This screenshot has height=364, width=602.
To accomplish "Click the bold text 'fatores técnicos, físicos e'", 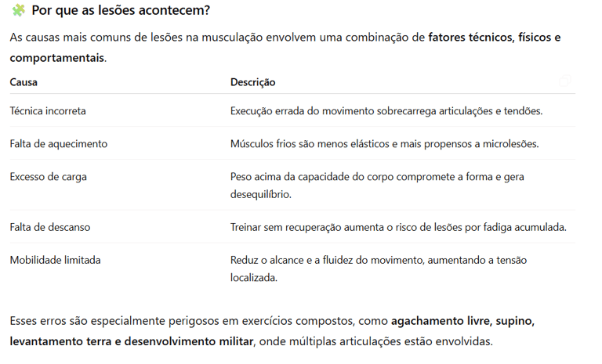I will [494, 38].
